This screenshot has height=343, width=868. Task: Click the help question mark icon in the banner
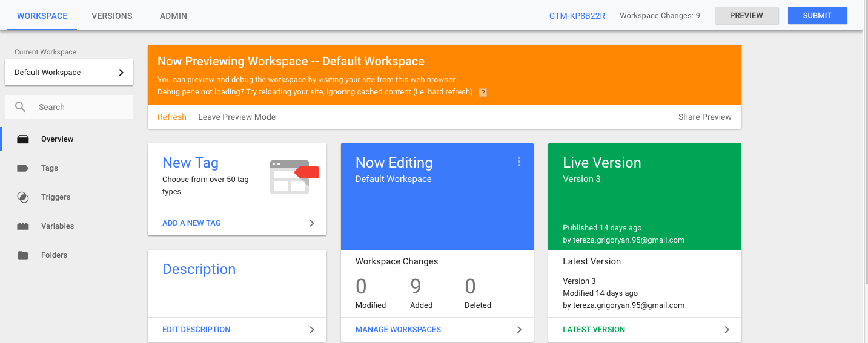[x=483, y=93]
